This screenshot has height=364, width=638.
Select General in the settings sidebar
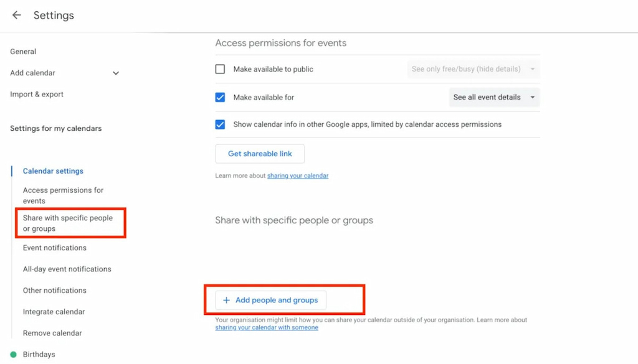pos(23,51)
